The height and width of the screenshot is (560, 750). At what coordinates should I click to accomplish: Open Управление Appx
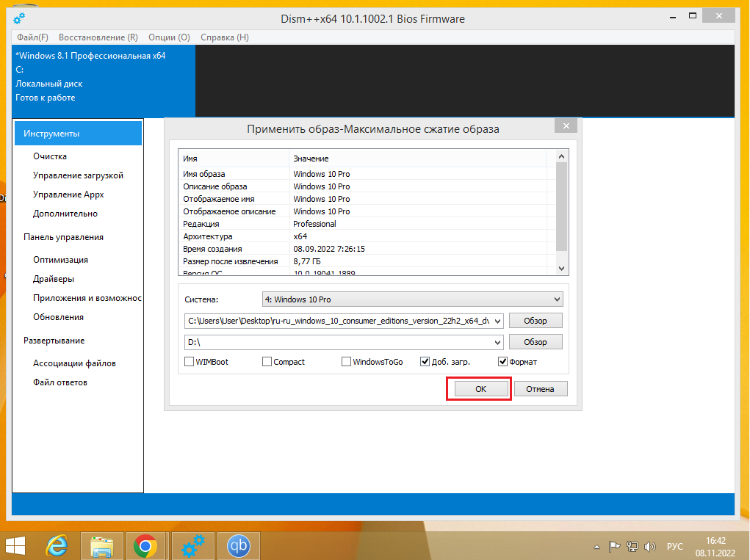68,194
